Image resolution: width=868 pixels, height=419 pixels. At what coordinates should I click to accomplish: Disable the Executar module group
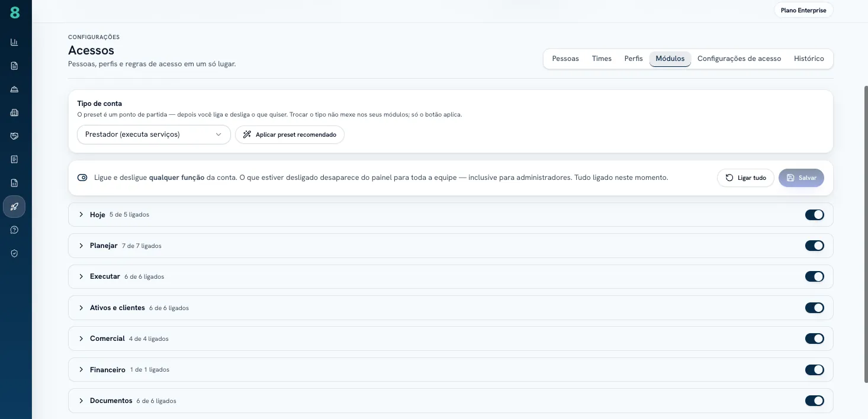[x=814, y=276]
